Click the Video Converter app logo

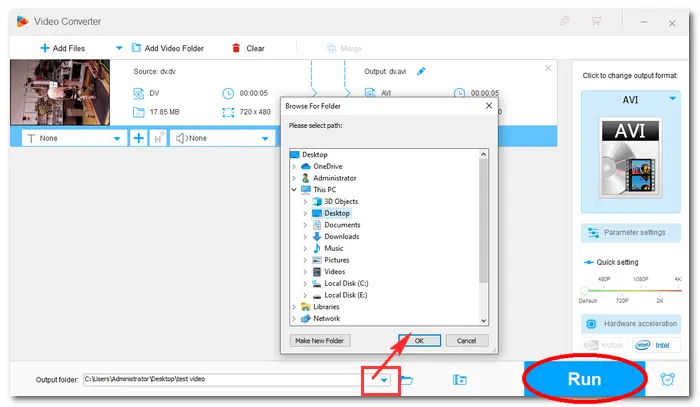click(22, 21)
